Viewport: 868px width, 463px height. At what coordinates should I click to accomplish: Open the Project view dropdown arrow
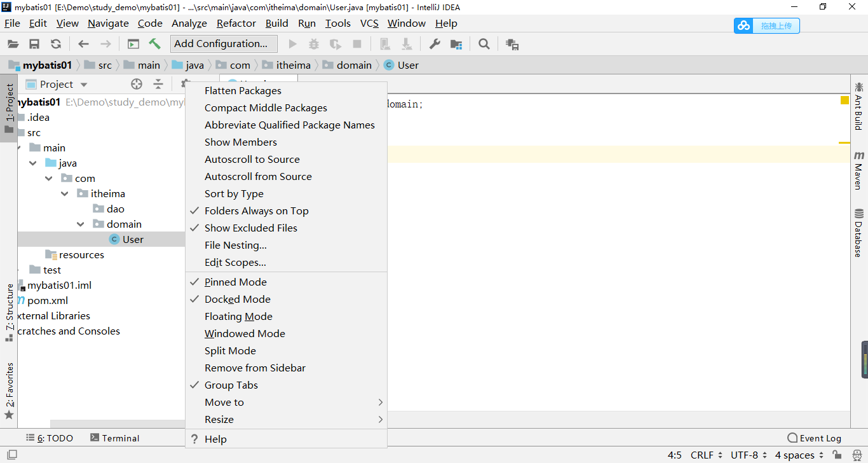pyautogui.click(x=84, y=85)
